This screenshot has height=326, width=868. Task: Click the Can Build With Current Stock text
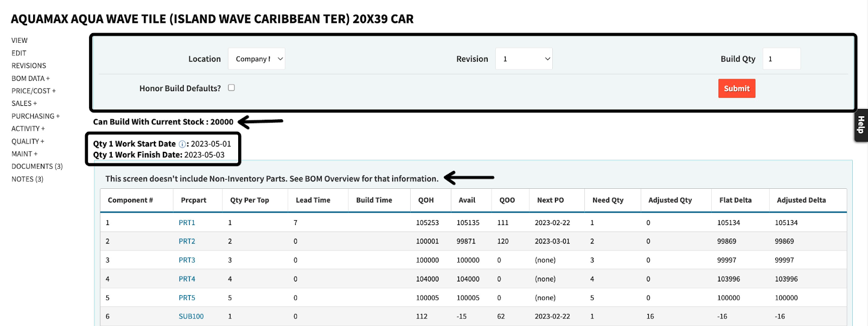pos(163,122)
